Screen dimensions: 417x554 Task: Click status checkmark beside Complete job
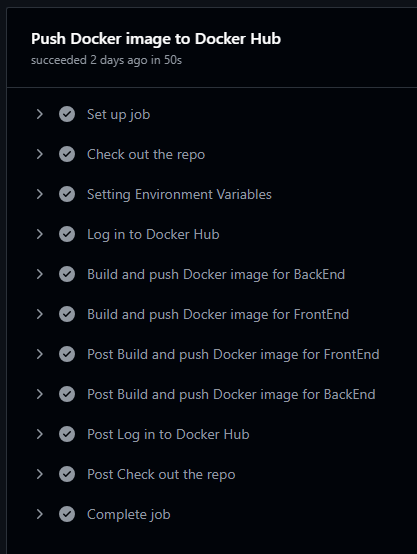click(67, 514)
